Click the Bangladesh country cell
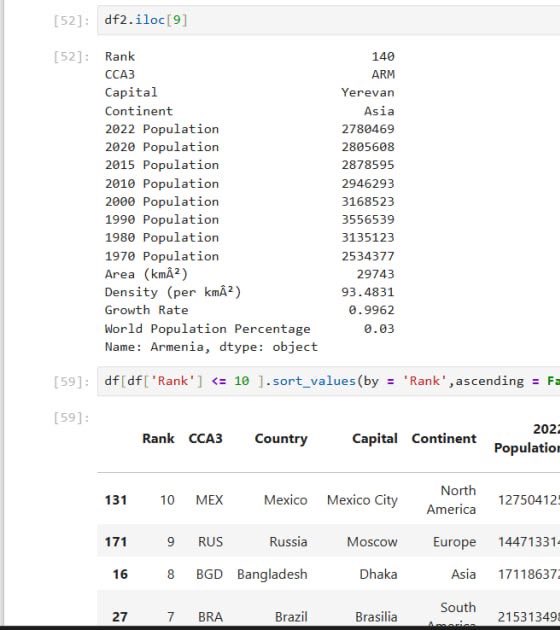This screenshot has width=560, height=630. (272, 575)
